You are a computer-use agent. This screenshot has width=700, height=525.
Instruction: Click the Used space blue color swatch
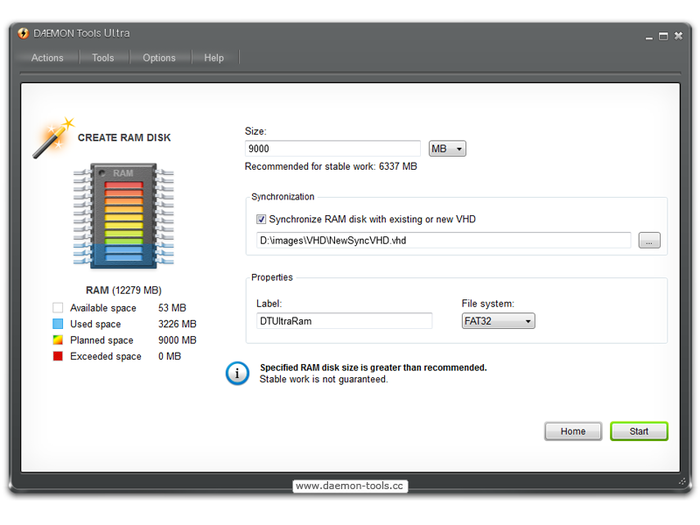(58, 324)
